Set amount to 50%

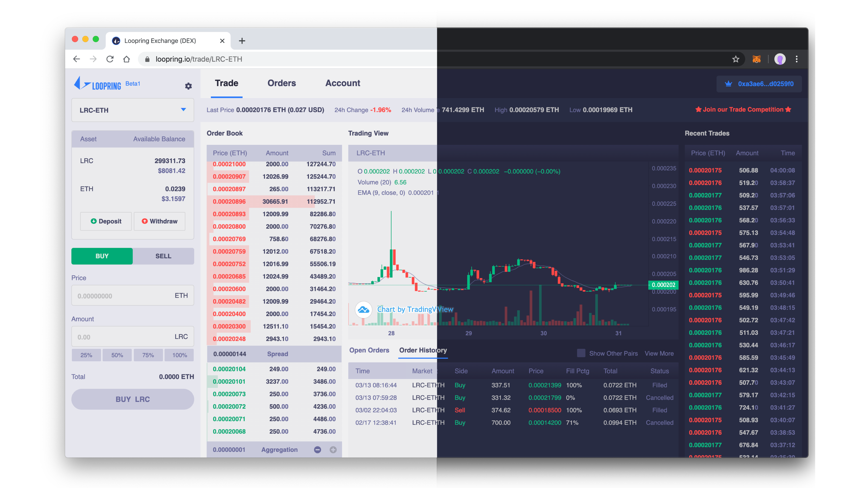117,355
